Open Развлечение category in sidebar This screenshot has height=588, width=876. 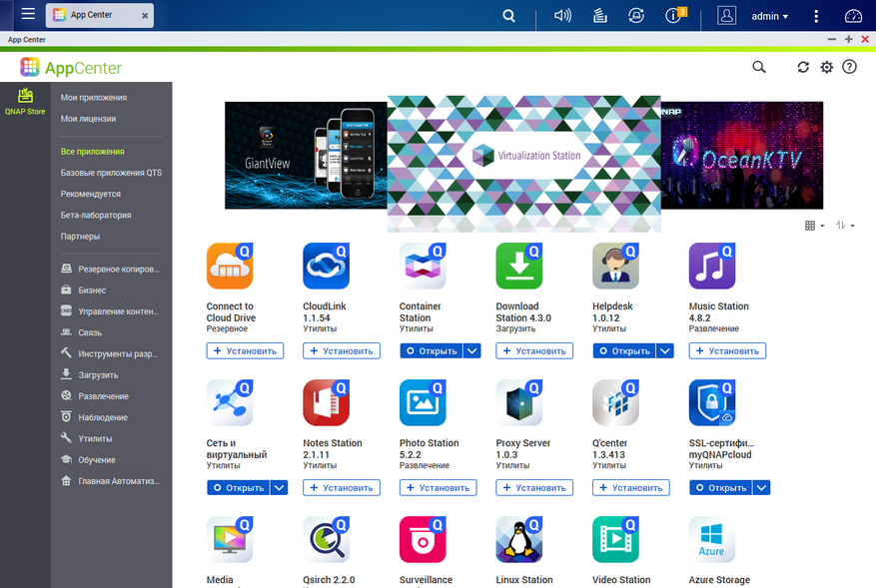(x=95, y=396)
